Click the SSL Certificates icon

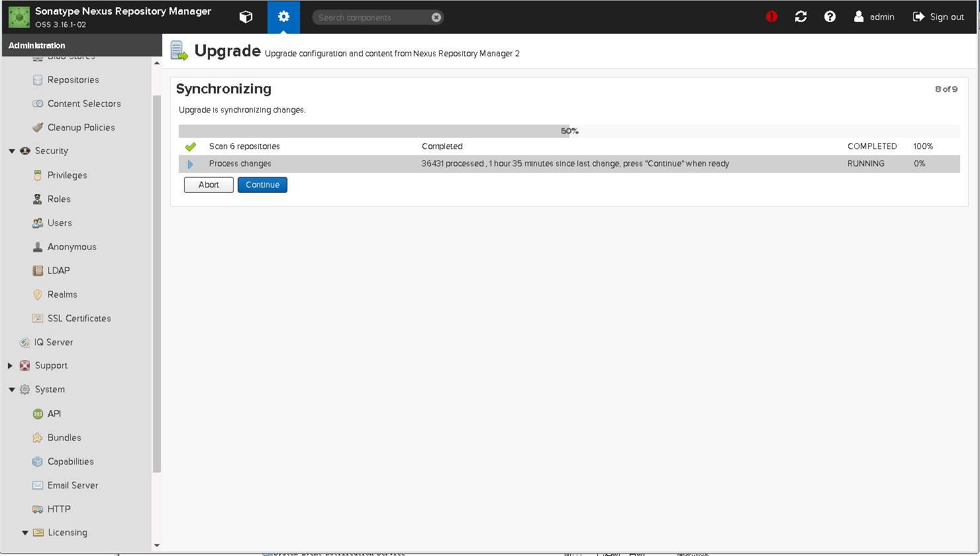point(38,318)
